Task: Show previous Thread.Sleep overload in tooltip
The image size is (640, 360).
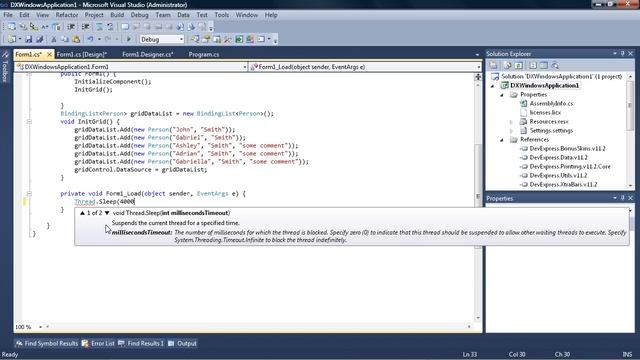Action: tap(82, 213)
